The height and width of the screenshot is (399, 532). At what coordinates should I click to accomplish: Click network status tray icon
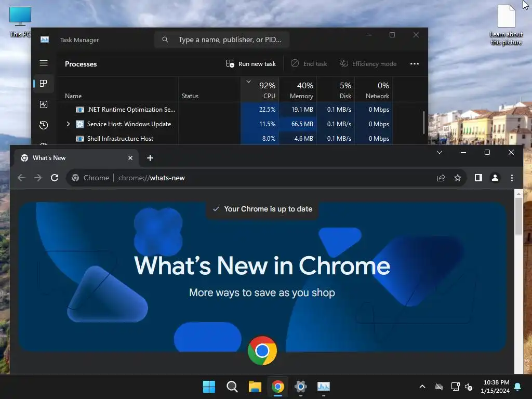[x=455, y=387]
